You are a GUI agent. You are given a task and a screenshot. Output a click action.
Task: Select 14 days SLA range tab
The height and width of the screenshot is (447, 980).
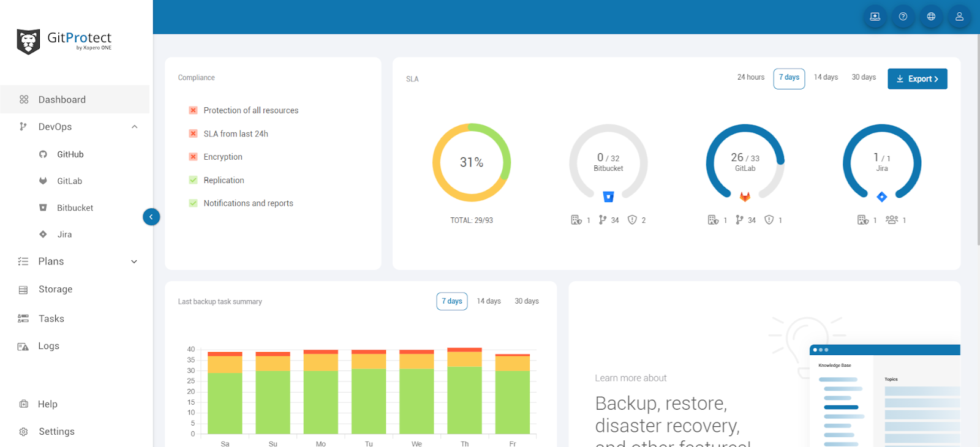[x=826, y=77]
